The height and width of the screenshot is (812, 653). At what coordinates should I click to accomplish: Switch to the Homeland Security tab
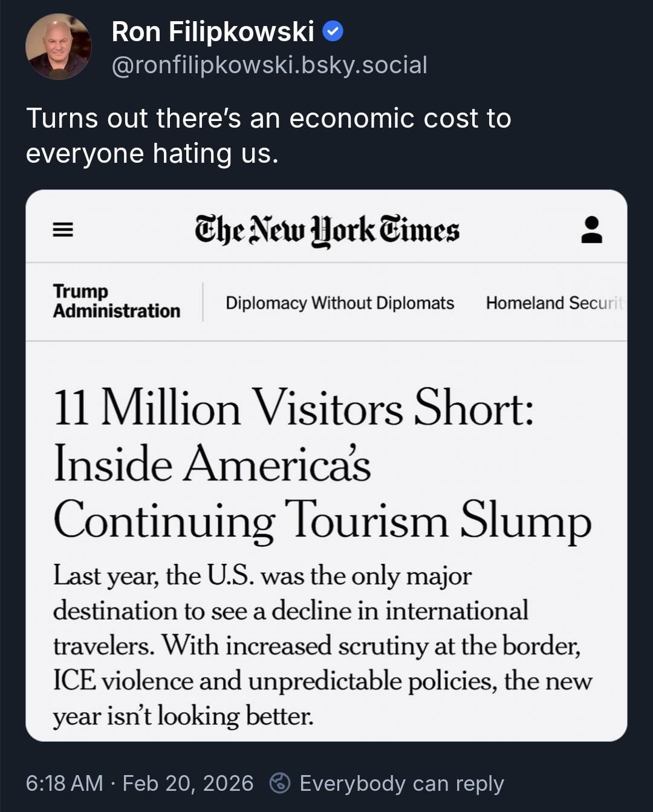(x=553, y=303)
